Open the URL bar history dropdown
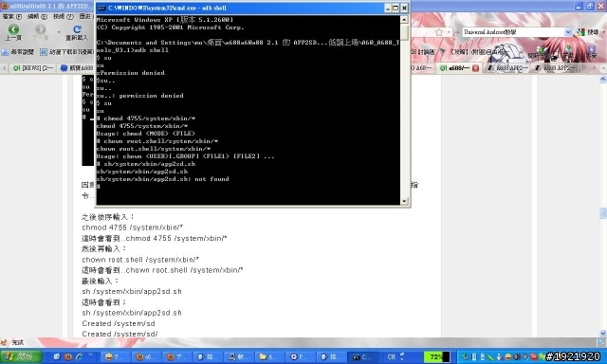The width and height of the screenshot is (607, 364). 449,32
